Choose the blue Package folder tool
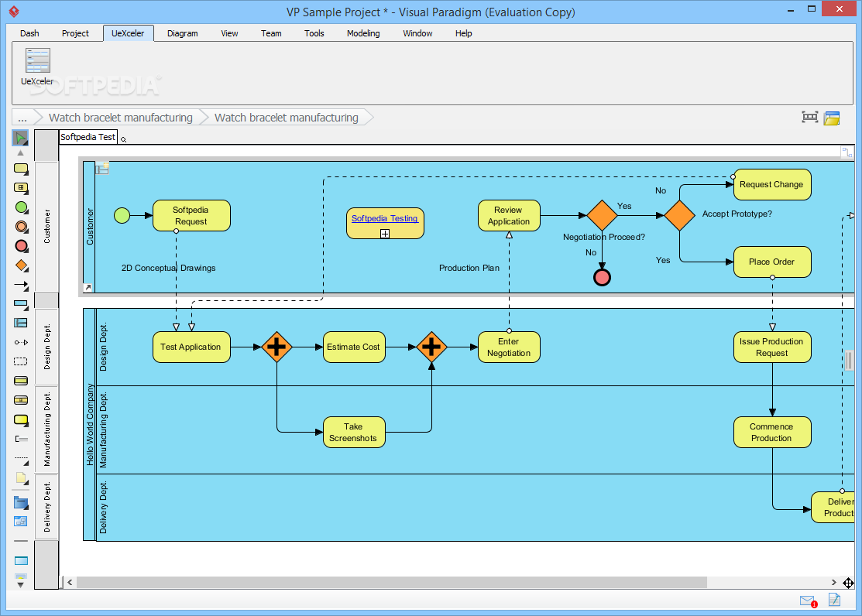Screen dimensions: 862x616 click(x=21, y=502)
